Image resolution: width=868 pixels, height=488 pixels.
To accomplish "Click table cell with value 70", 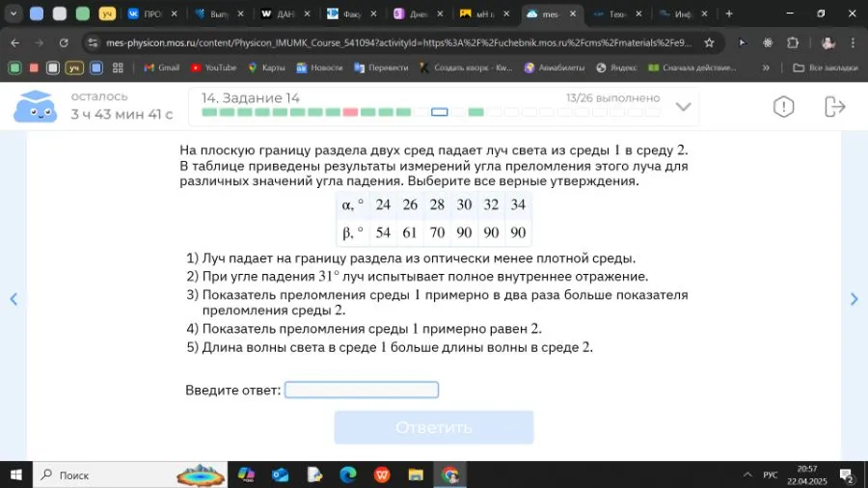I will [437, 232].
